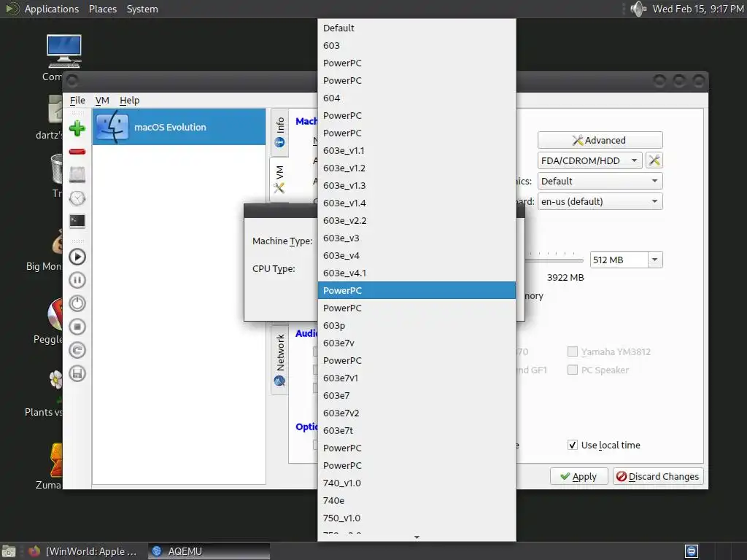This screenshot has height=560, width=747.
Task: Click the floppy save VM state icon
Action: coord(77,373)
